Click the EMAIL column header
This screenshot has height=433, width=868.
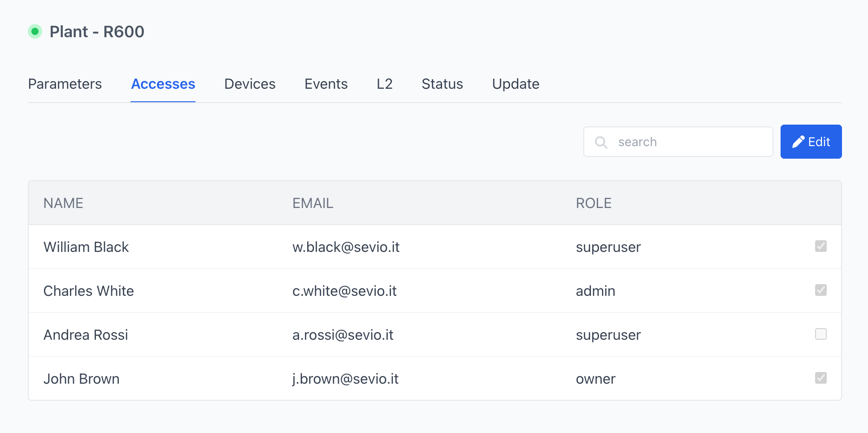313,204
